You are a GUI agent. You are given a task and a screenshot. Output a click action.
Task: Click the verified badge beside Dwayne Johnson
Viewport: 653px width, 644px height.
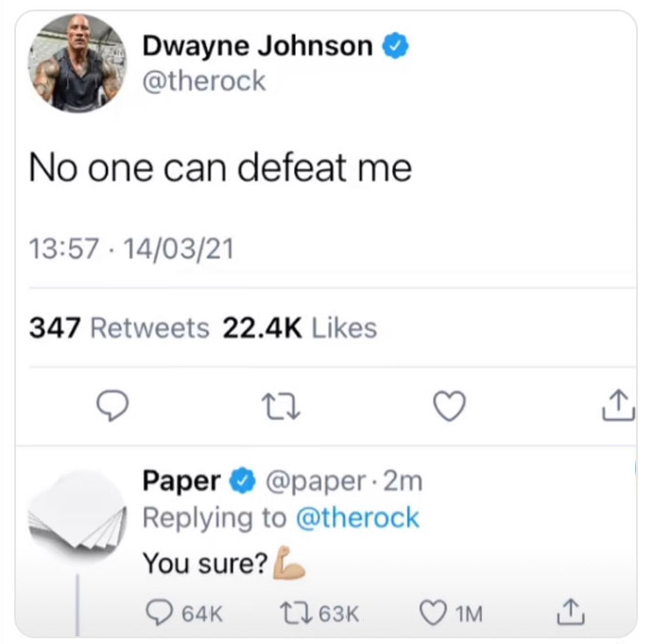pyautogui.click(x=396, y=45)
